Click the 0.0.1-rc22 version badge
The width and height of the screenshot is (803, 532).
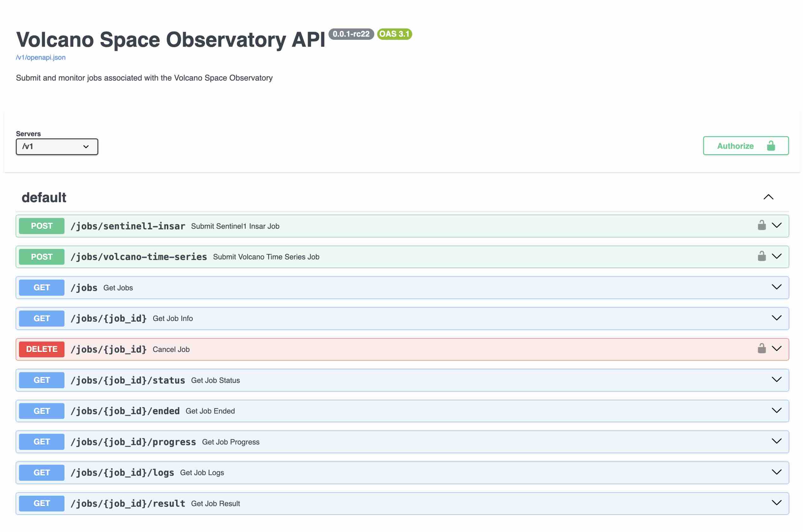tap(351, 34)
